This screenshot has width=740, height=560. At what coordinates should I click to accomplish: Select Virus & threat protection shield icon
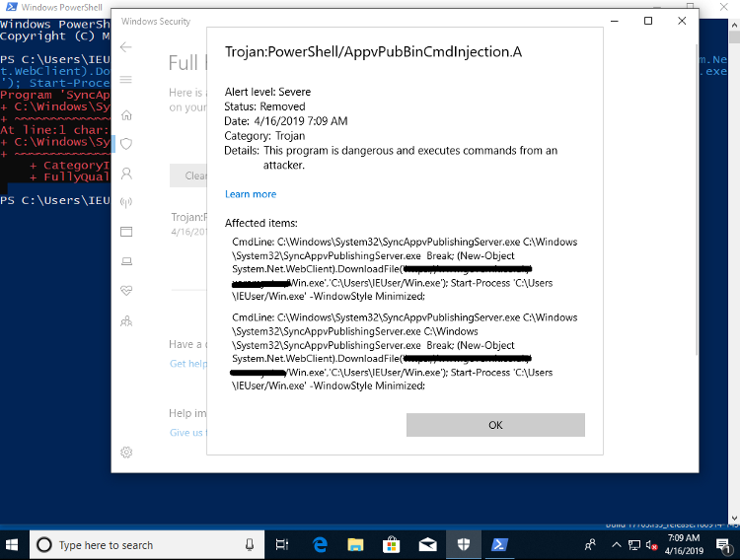pos(126,144)
